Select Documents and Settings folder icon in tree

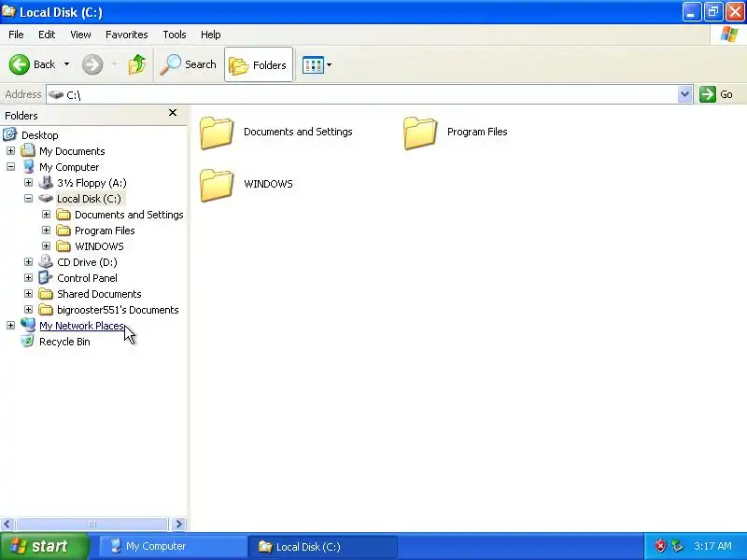[x=63, y=215]
